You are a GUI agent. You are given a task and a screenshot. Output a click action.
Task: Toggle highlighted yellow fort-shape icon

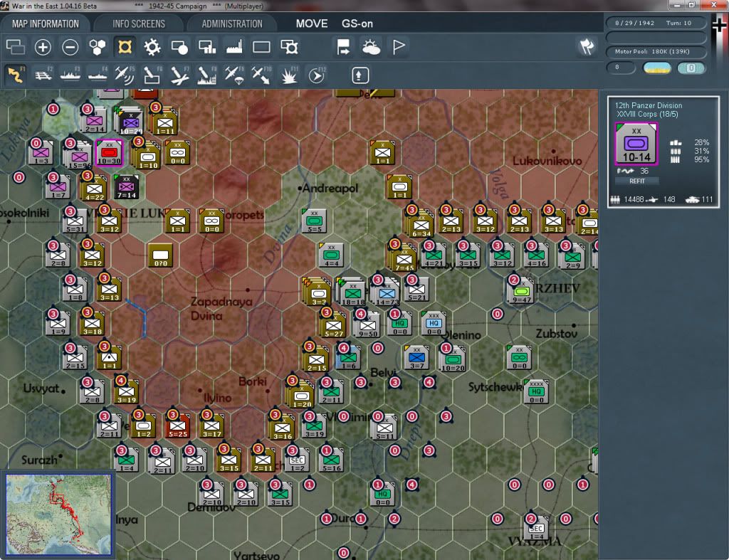125,47
